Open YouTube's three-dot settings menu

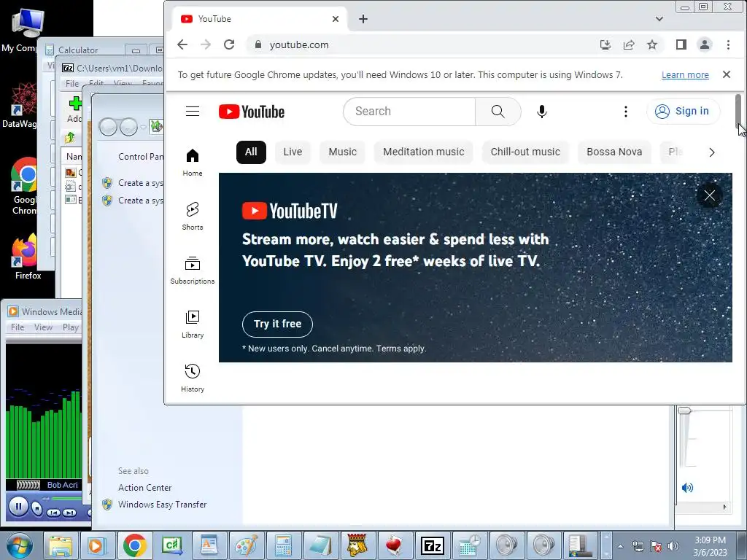(625, 112)
